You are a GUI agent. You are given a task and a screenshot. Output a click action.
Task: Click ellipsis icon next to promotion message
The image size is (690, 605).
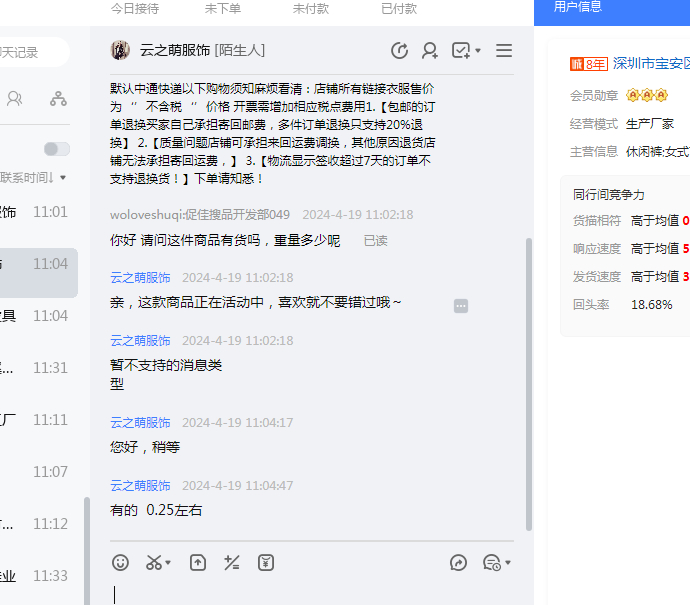(x=461, y=306)
